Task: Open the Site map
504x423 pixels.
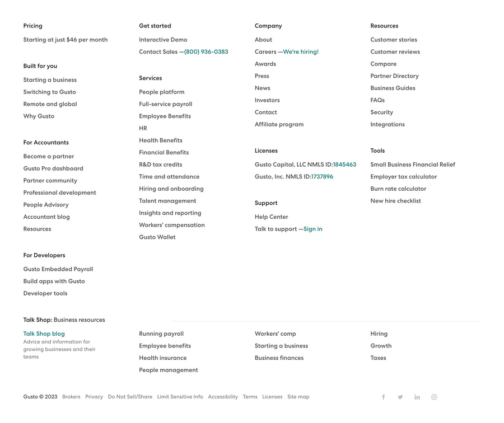Action: coord(298,397)
